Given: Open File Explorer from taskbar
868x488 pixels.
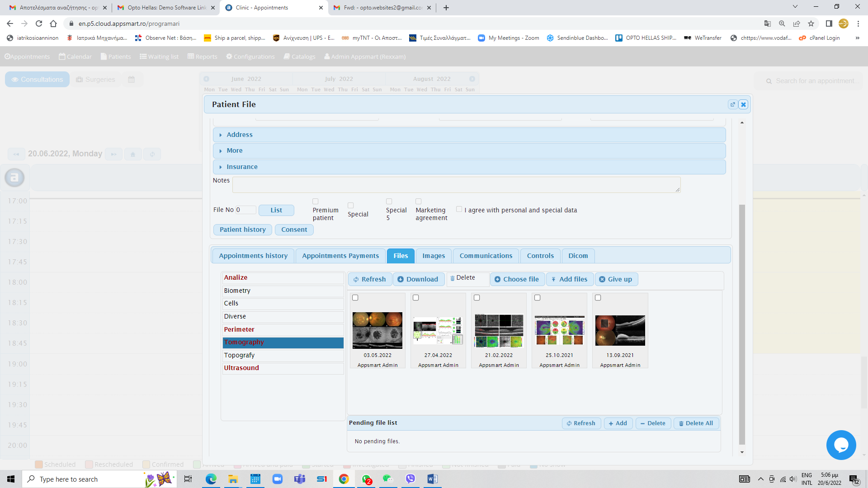Looking at the screenshot, I should point(233,479).
